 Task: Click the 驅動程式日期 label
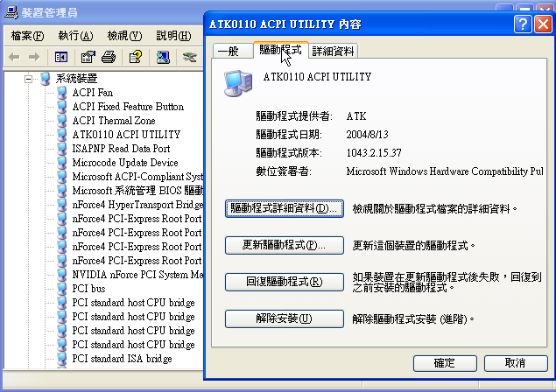pyautogui.click(x=289, y=135)
